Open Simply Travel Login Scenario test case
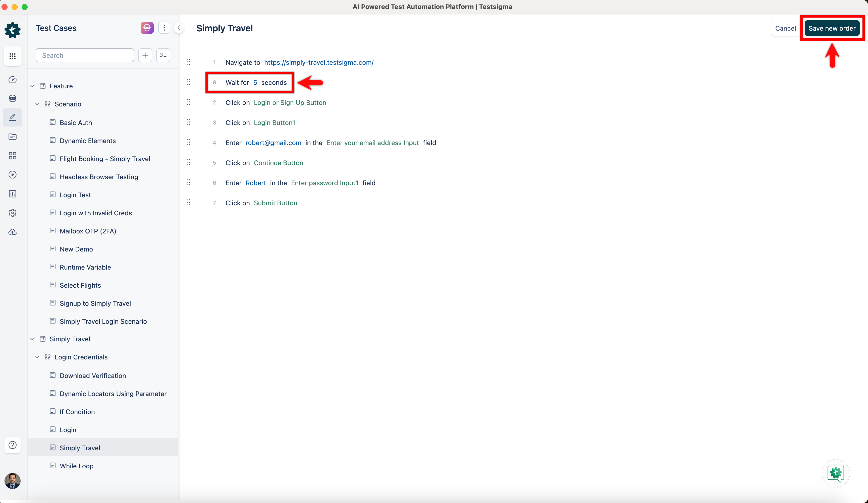868x503 pixels. click(103, 322)
